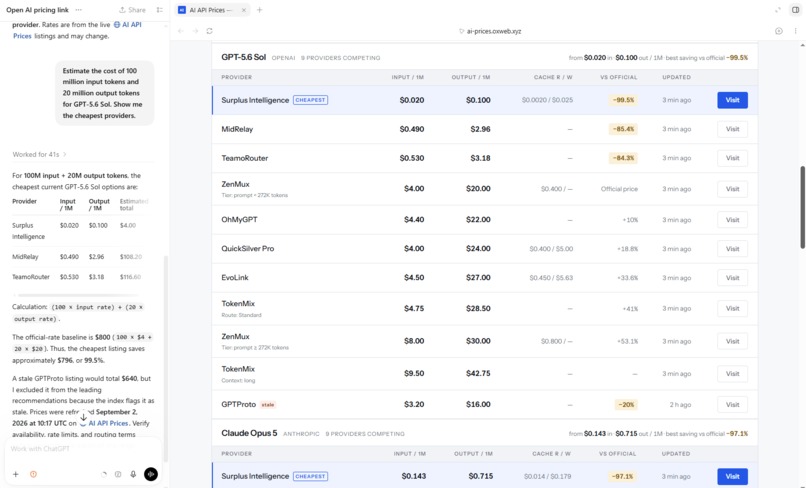
Task: Expand the browser panel to fullscreen
Action: click(778, 10)
